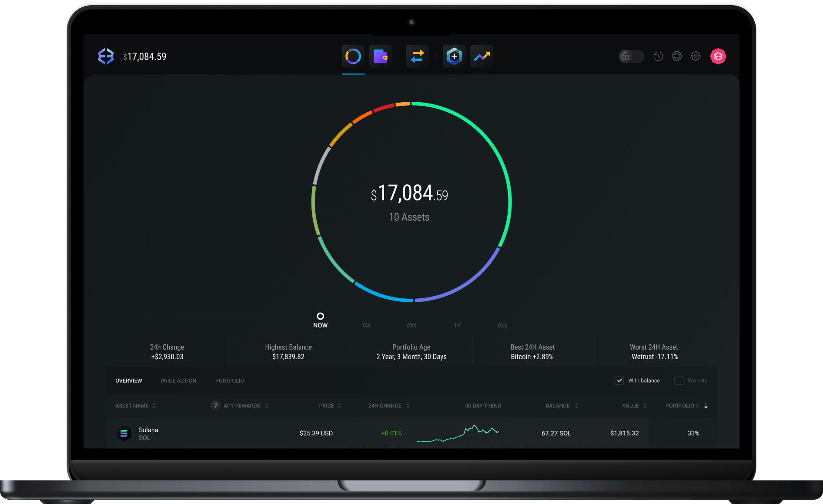Sort by APY REWARDS column

(x=246, y=406)
